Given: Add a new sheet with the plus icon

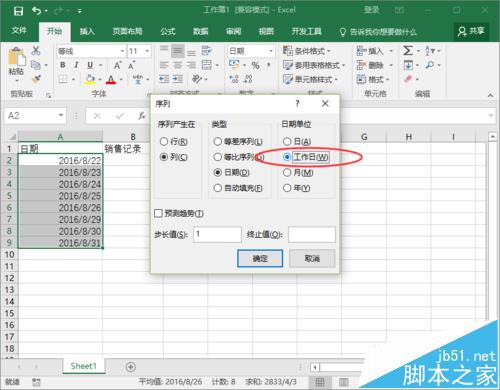Looking at the screenshot, I should click(x=131, y=367).
